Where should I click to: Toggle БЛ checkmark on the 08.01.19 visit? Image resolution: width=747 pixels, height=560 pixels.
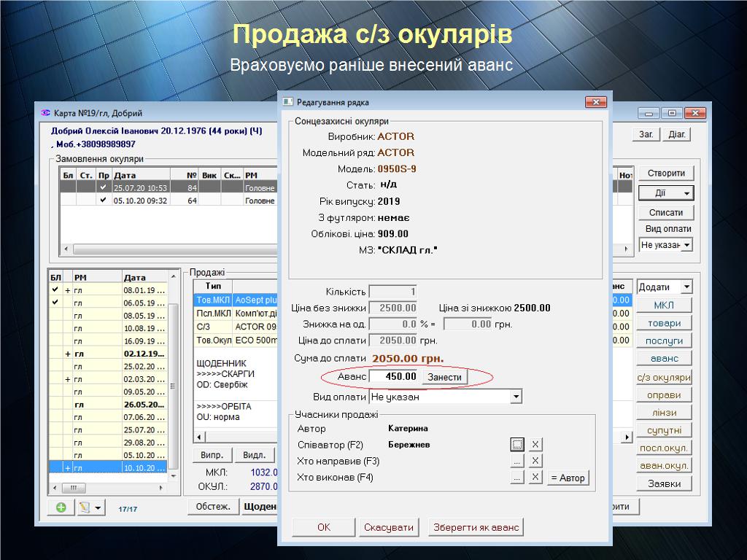pyautogui.click(x=55, y=289)
